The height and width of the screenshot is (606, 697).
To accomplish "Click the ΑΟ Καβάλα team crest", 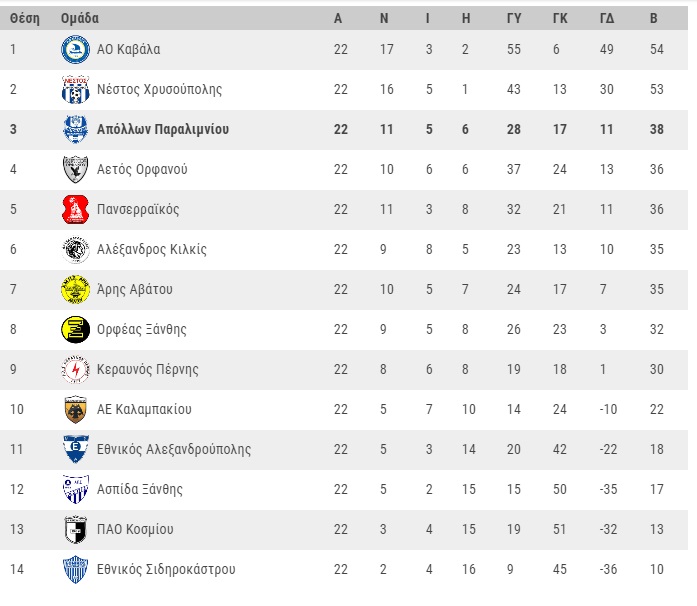I will point(76,50).
